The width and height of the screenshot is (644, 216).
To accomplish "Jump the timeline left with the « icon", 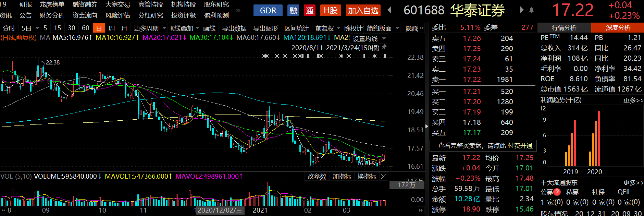I will (3, 211).
